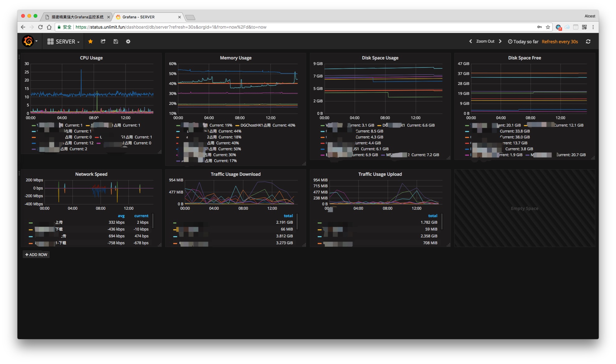This screenshot has height=364, width=616.
Task: Toggle the star favorite for dashboard
Action: coord(91,41)
